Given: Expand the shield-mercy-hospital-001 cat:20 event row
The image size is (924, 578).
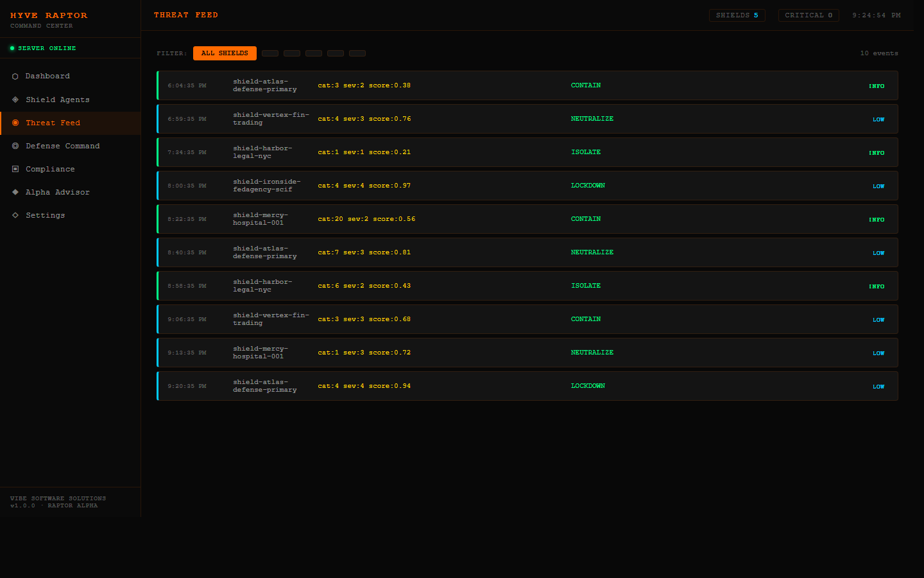Looking at the screenshot, I should tap(527, 219).
